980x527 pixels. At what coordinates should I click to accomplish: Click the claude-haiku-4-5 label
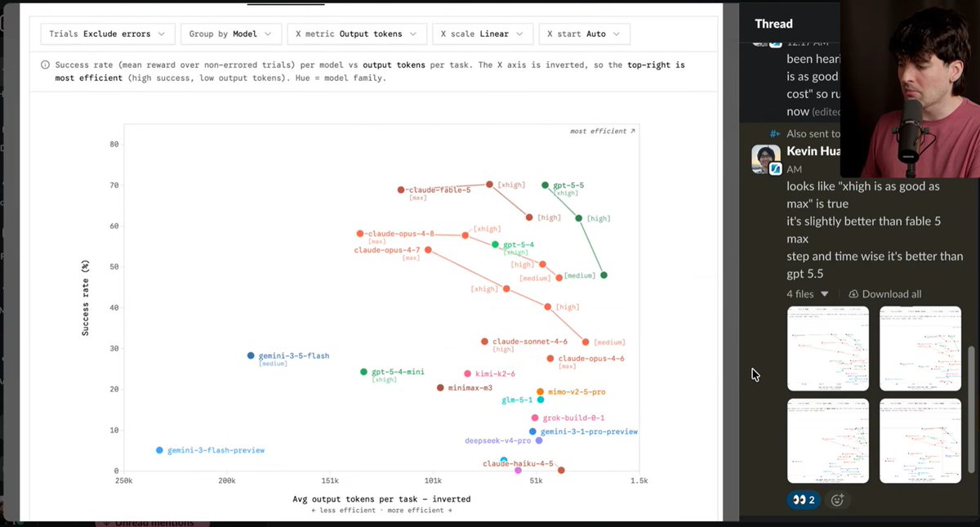point(518,463)
